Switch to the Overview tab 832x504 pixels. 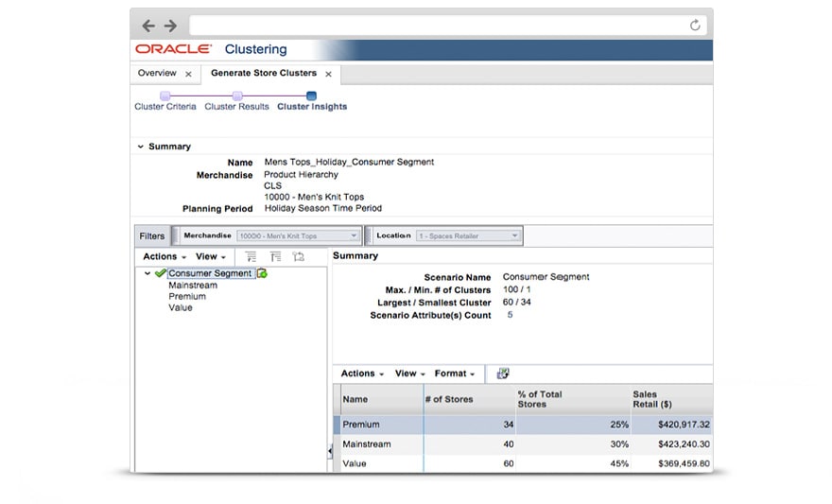(157, 73)
